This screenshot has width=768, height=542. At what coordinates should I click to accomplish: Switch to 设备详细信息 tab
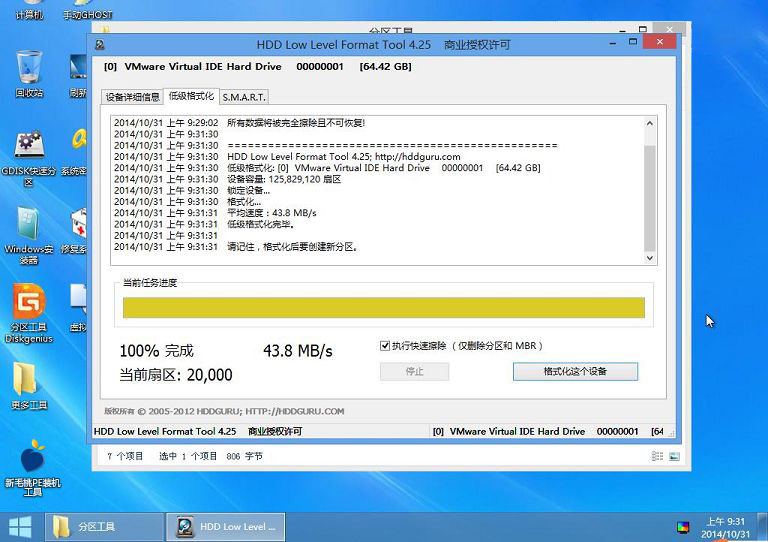pos(132,97)
